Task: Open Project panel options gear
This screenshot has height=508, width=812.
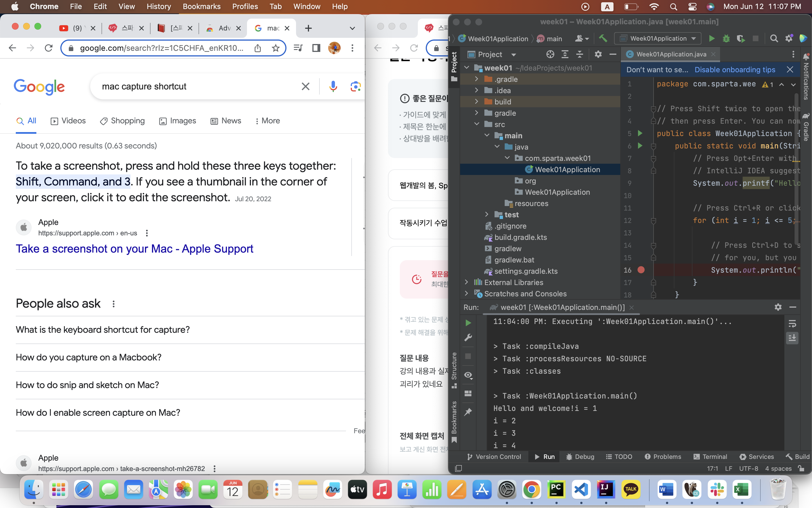Action: pos(598,54)
